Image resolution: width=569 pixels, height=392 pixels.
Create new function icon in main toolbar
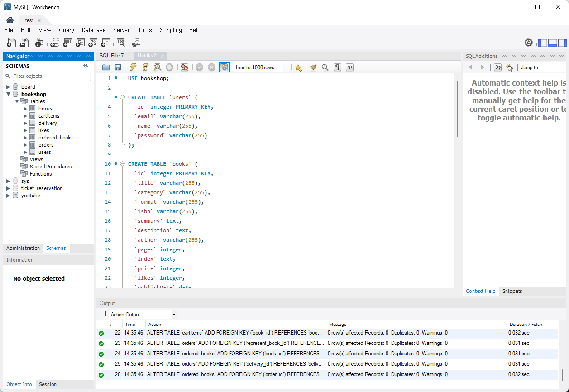105,43
